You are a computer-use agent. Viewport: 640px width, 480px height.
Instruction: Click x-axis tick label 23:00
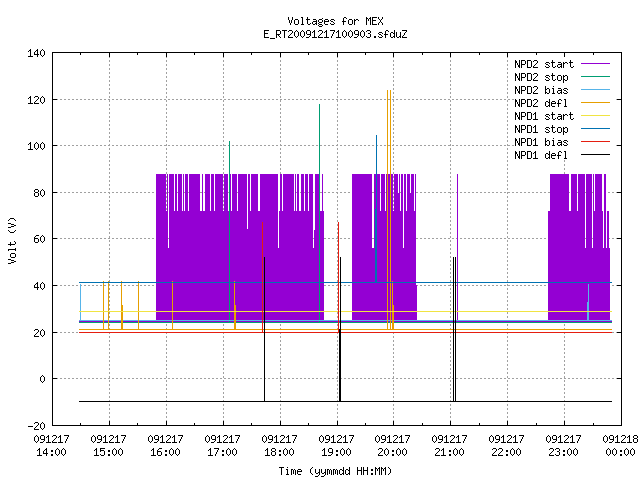click(563, 452)
